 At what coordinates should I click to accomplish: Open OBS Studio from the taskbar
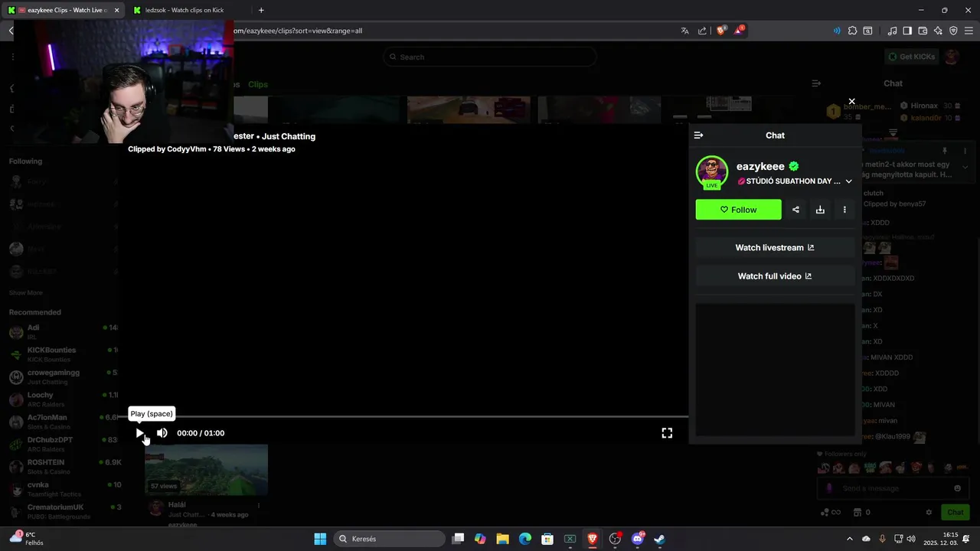[615, 539]
